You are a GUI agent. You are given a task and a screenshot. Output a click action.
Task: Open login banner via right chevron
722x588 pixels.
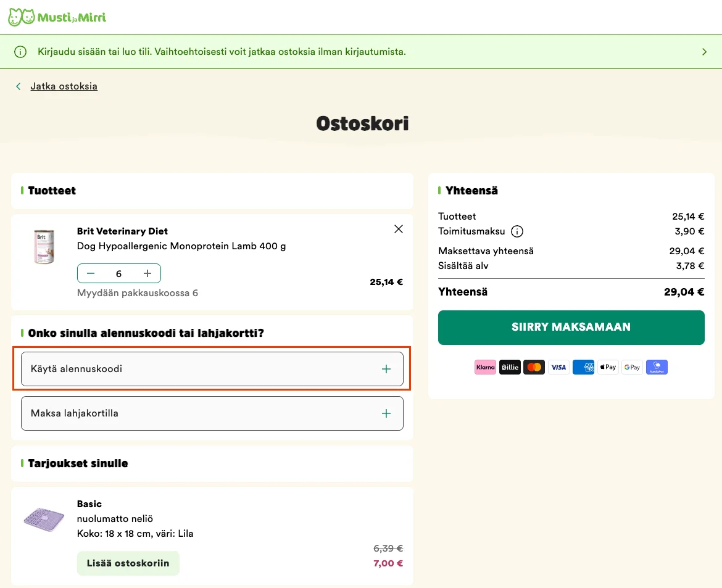coord(704,52)
